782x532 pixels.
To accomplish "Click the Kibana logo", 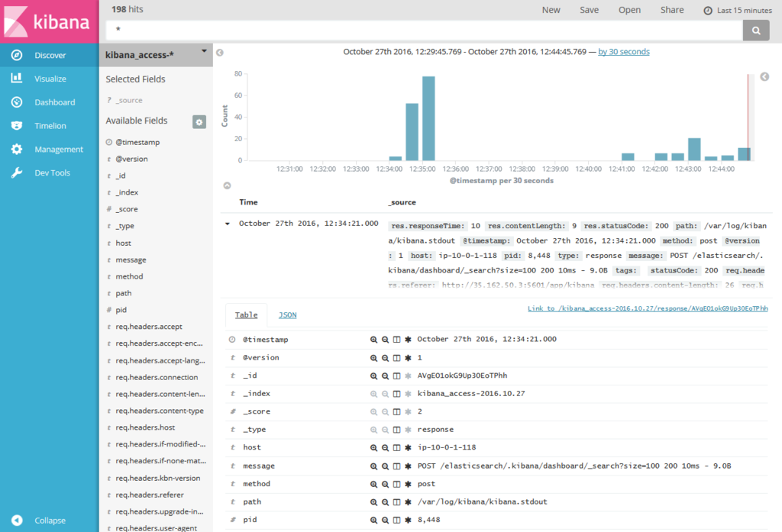I will (x=50, y=21).
